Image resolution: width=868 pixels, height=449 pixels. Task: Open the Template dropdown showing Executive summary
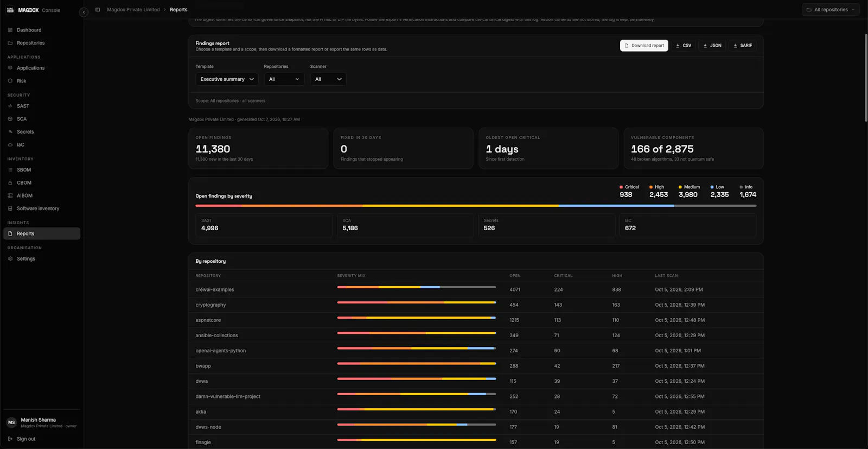227,79
